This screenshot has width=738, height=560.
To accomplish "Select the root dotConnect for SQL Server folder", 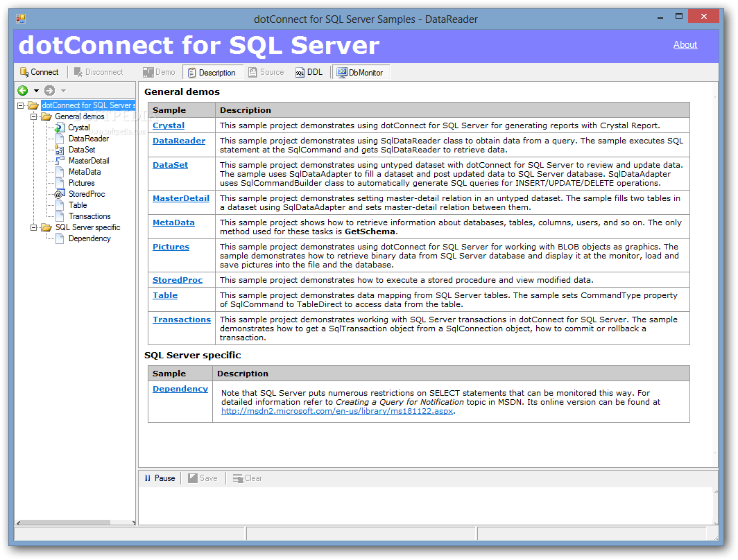I will (x=88, y=105).
